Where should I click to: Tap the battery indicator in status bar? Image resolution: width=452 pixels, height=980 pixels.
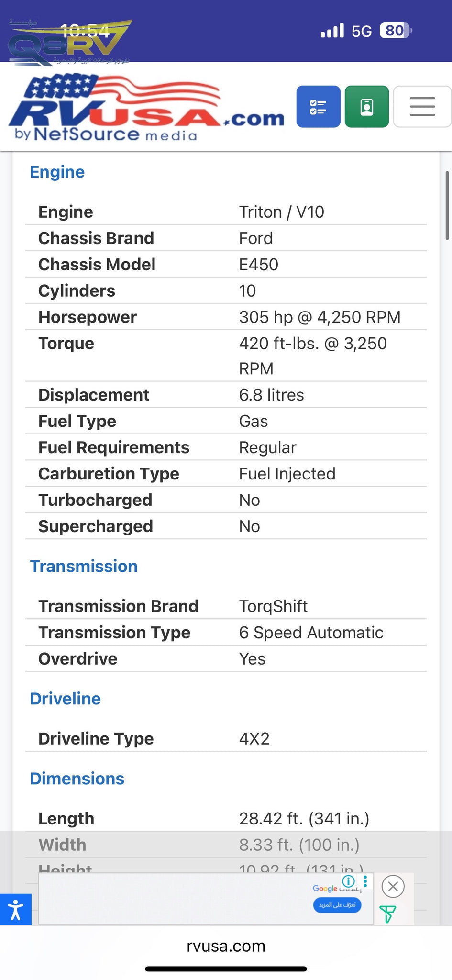[x=395, y=31]
